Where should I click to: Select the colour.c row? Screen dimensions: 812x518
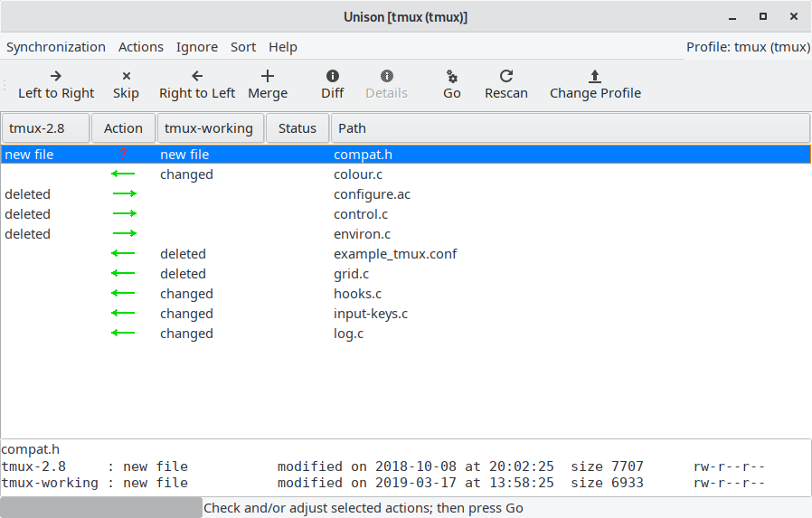(x=406, y=174)
